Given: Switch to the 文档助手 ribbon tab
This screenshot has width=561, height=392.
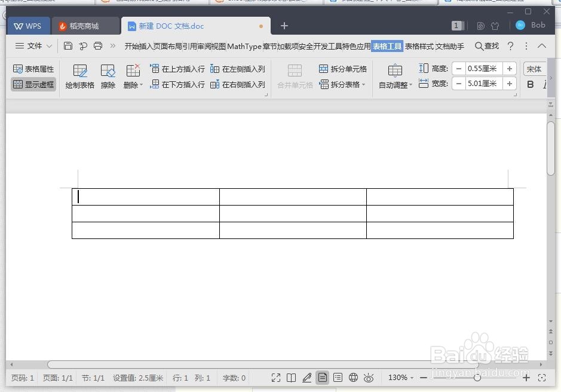Looking at the screenshot, I should (x=450, y=46).
